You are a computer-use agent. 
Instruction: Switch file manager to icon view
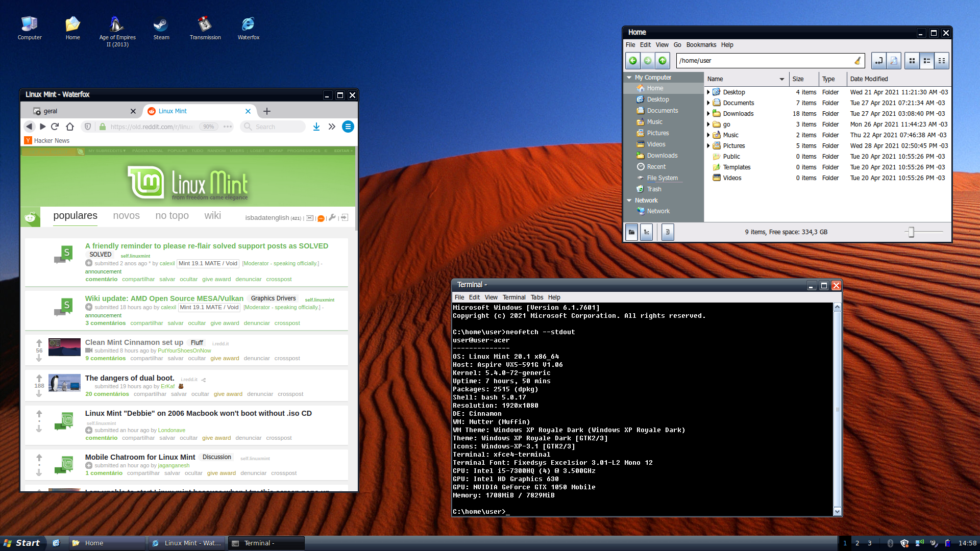coord(912,61)
